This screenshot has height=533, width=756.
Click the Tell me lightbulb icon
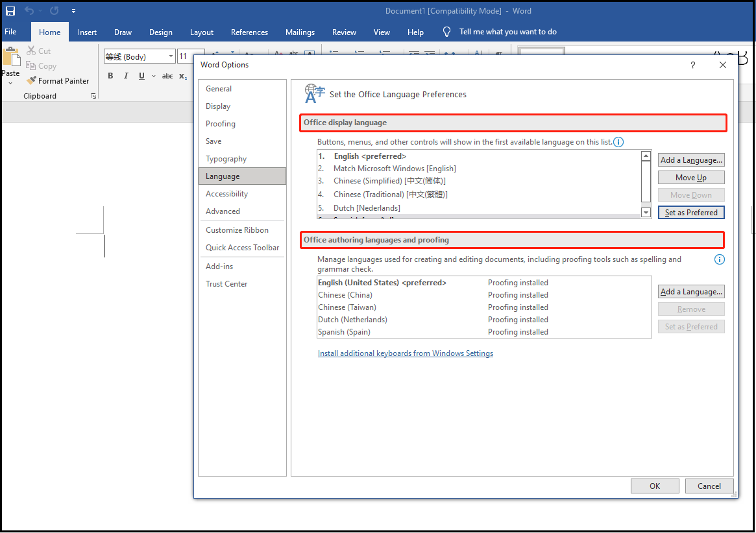pyautogui.click(x=446, y=32)
